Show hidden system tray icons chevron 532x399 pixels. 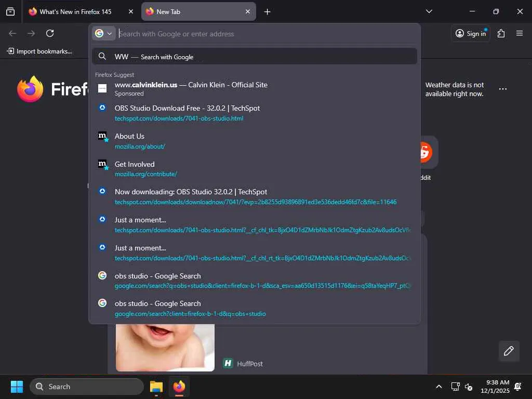pos(438,387)
